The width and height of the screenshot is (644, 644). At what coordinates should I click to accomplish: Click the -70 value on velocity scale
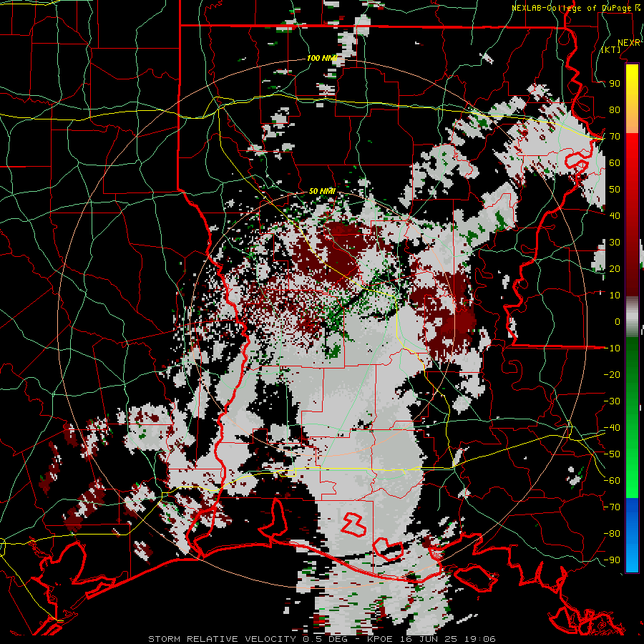tap(612, 507)
